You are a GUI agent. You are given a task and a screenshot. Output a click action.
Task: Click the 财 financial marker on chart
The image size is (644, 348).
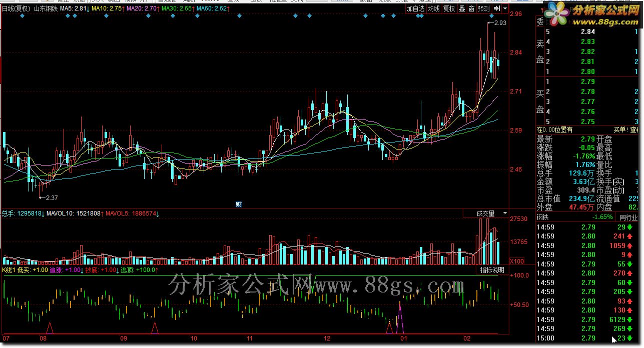239,204
